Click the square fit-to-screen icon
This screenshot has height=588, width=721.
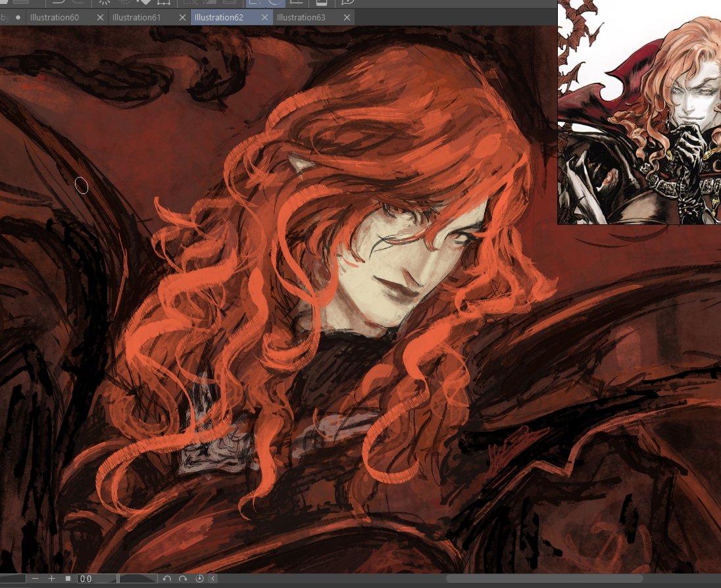[68, 578]
